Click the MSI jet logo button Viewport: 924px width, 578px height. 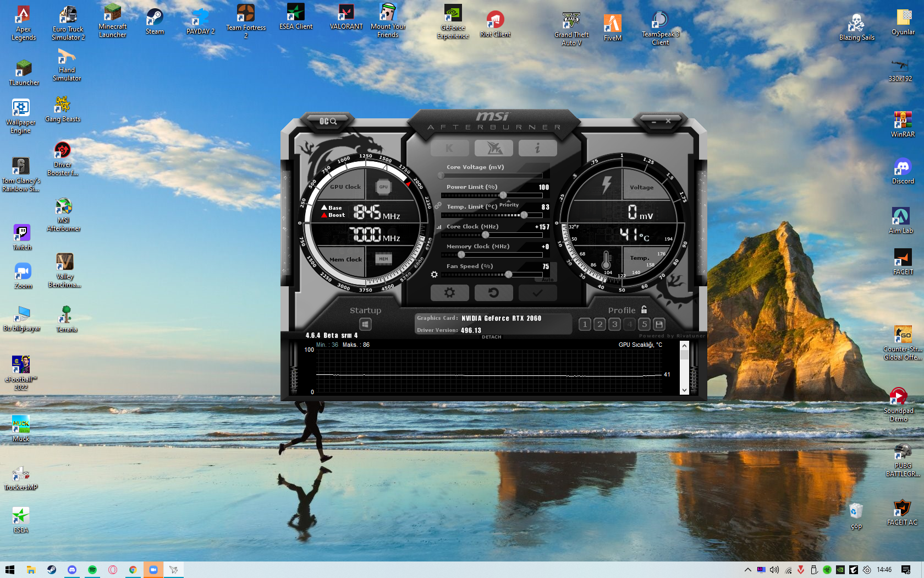point(493,148)
